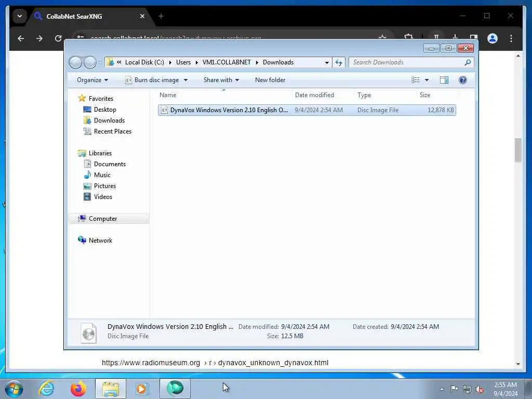This screenshot has height=399, width=532.
Task: Open the browser three-dot menu
Action: (511, 38)
